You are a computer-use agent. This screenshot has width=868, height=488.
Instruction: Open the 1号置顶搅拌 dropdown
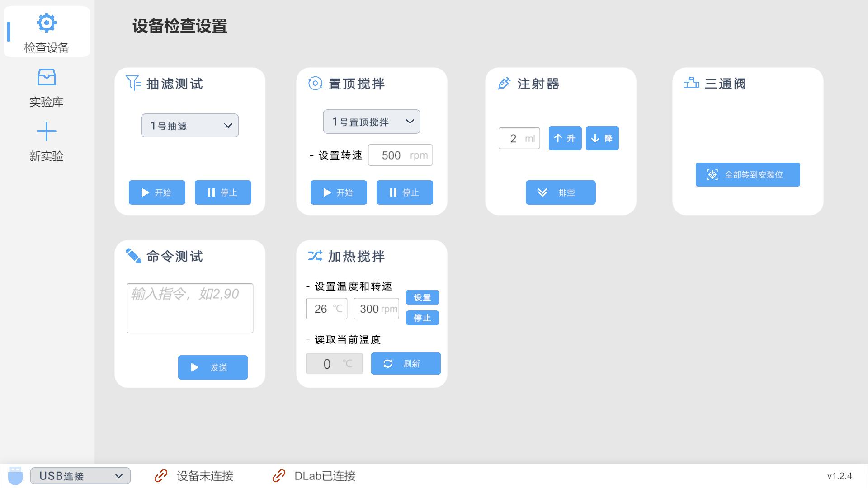tap(371, 121)
